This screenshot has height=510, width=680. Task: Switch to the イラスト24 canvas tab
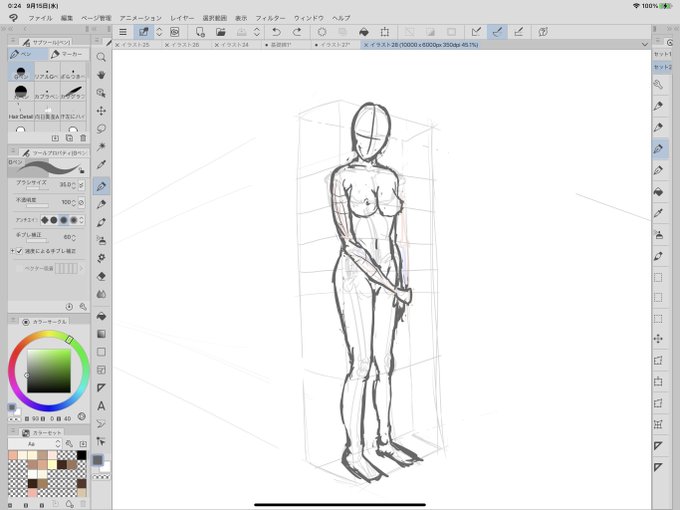point(235,45)
